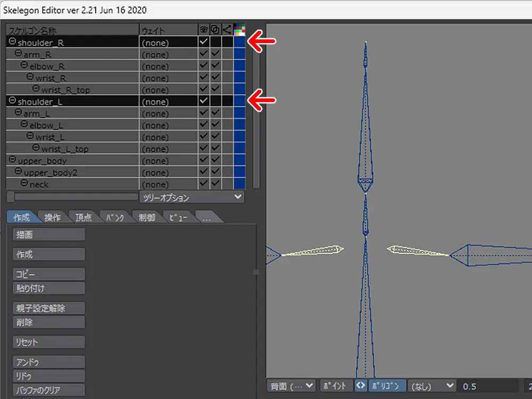Viewport: 532px width, 399px height.
Task: Click the point/polygon swap arrows icon
Action: point(361,386)
